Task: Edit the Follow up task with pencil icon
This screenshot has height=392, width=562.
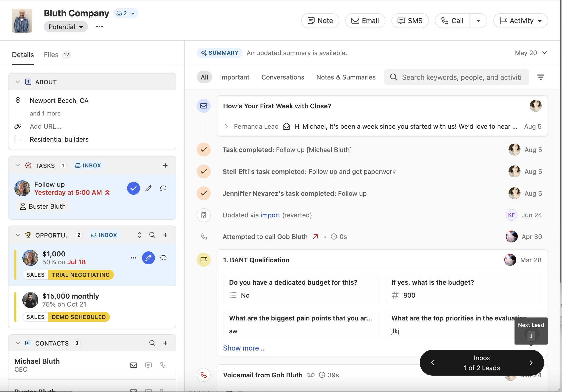Action: 148,188
